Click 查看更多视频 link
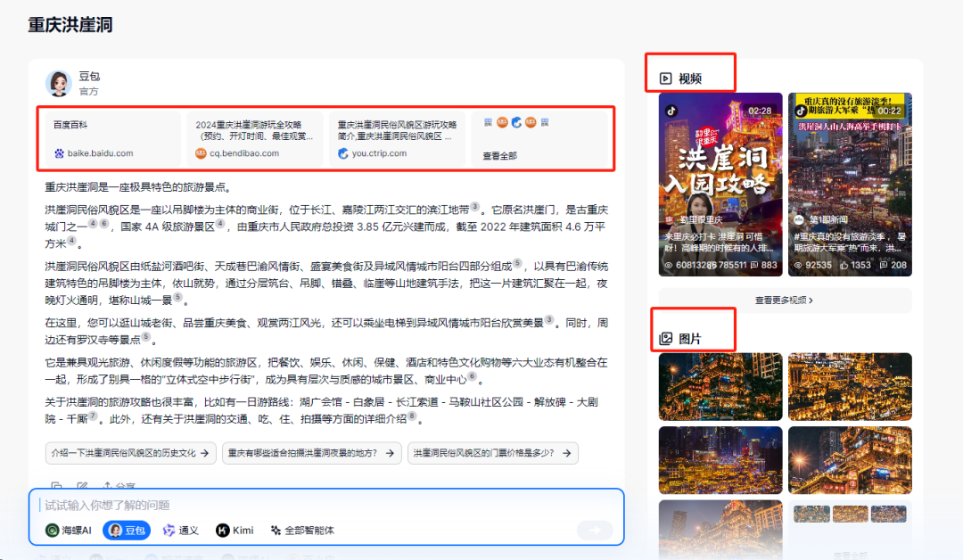Screen dimensions: 963x560 [x=784, y=301]
